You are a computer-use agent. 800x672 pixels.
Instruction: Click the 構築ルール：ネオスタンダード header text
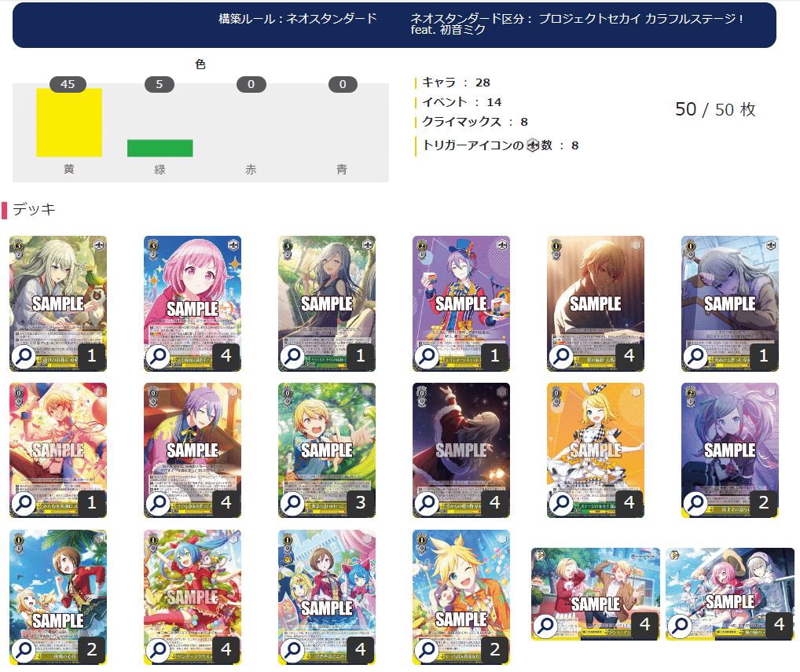(298, 19)
